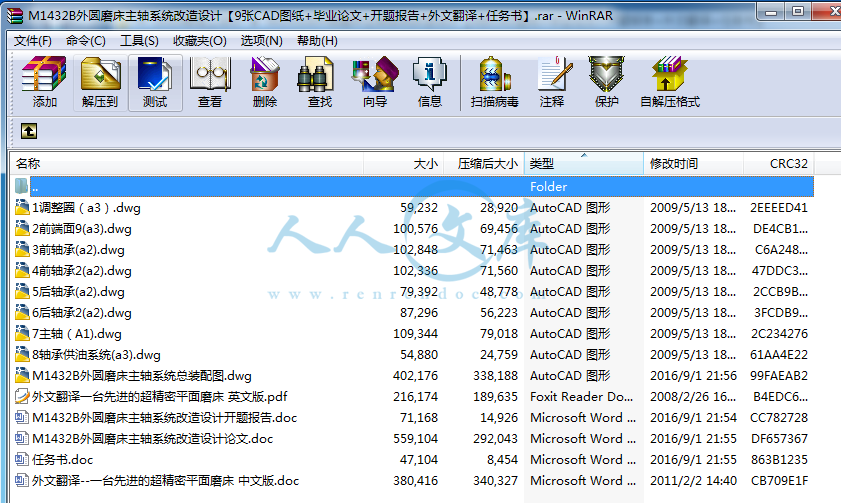This screenshot has width=841, height=503.
Task: Click size value 559,104
Action: point(415,438)
